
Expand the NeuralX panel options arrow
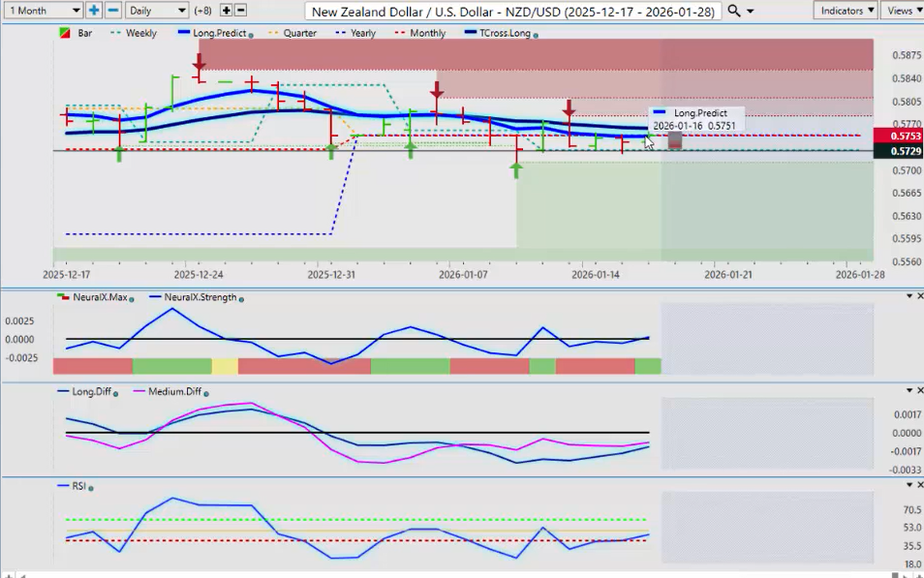click(908, 296)
